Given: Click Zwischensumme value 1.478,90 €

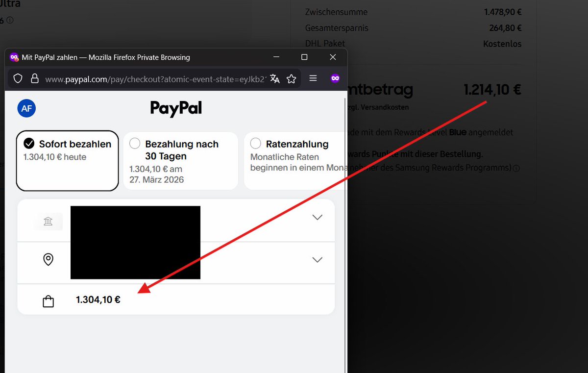Looking at the screenshot, I should [x=502, y=12].
